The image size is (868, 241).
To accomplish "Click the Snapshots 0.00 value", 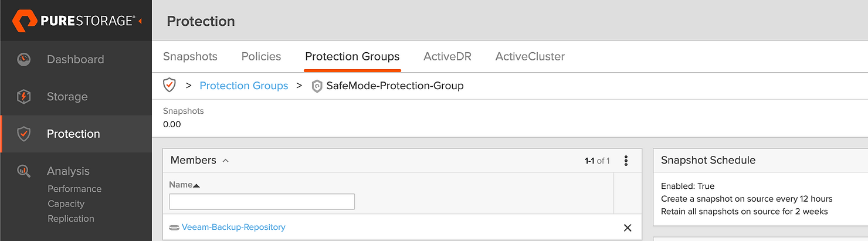I will coord(172,124).
